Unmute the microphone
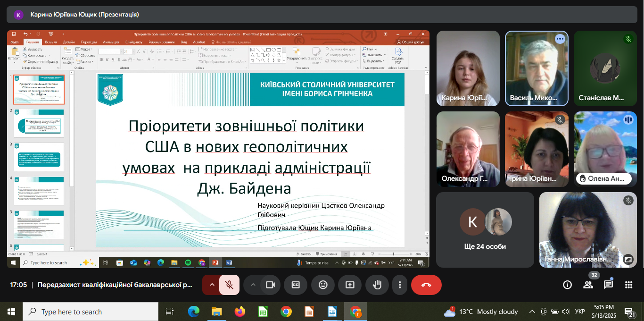The width and height of the screenshot is (644, 321). pos(229,285)
